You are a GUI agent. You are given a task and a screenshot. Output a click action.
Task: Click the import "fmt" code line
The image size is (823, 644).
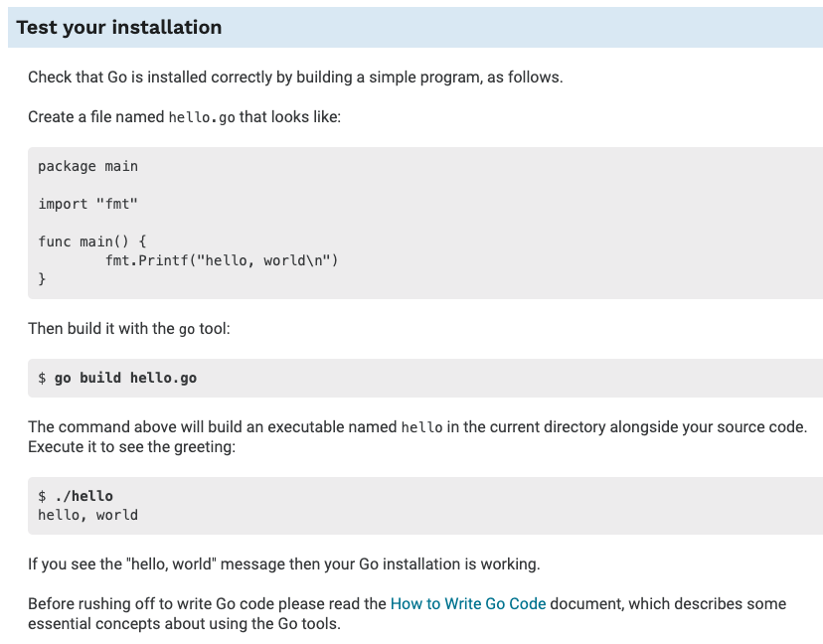(87, 204)
